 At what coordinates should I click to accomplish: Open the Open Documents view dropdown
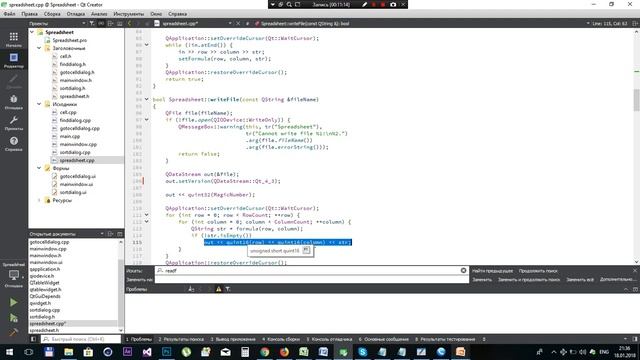102,234
